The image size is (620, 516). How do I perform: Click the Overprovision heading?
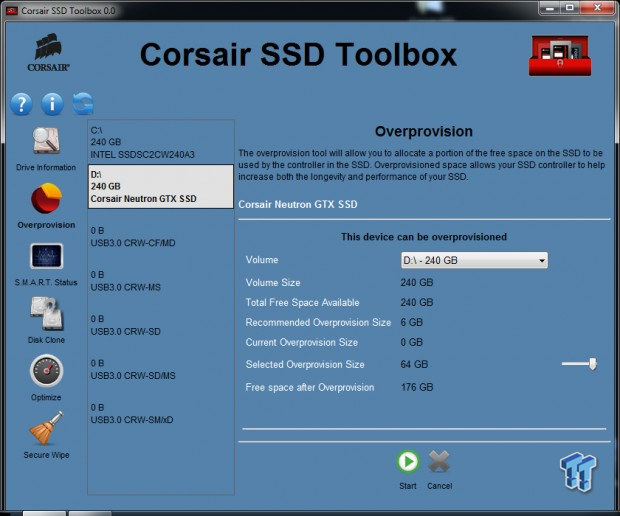coord(423,131)
